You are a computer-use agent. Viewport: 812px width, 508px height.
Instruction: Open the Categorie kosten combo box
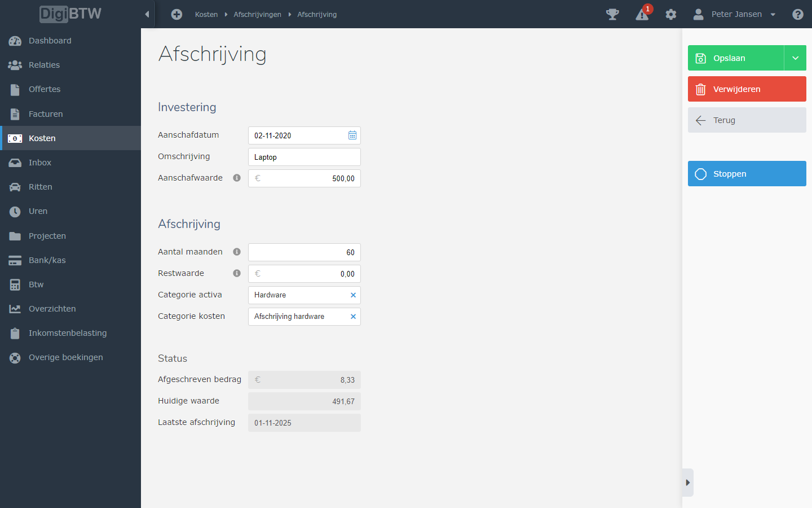304,317
